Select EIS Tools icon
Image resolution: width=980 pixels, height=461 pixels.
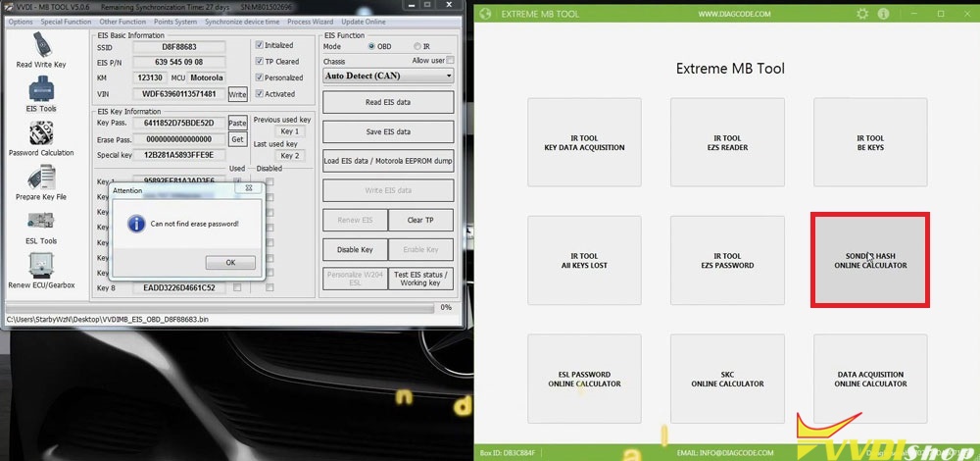pyautogui.click(x=40, y=94)
